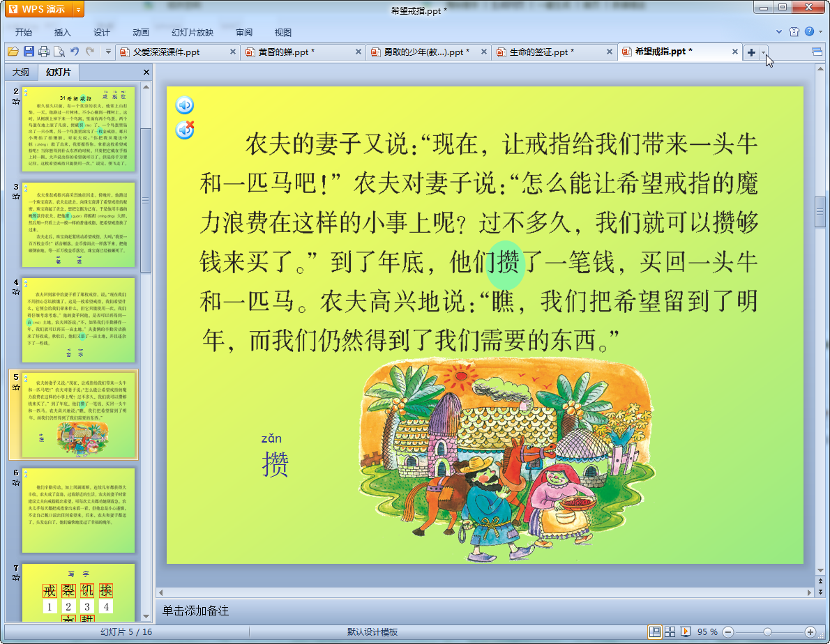Open the new tab dropdown arrow next to plus
The width and height of the screenshot is (830, 644).
764,53
